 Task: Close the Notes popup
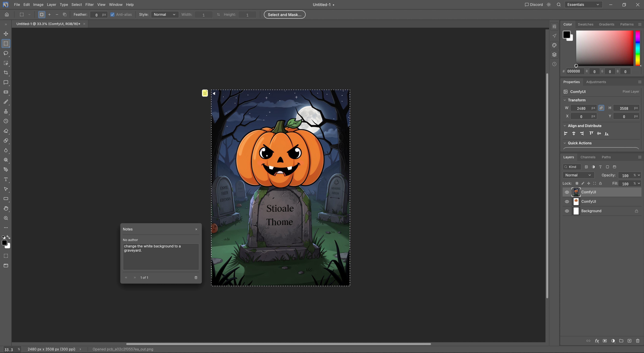pos(196,229)
